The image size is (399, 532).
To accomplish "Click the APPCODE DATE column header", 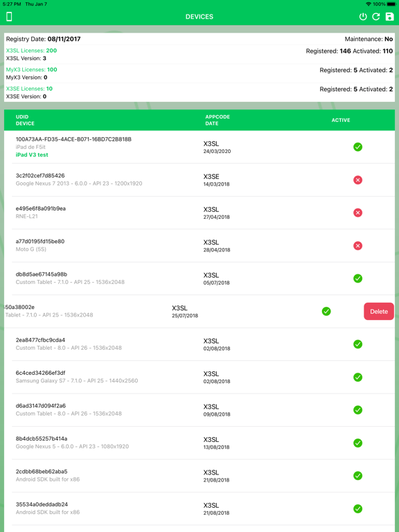I will coord(218,120).
